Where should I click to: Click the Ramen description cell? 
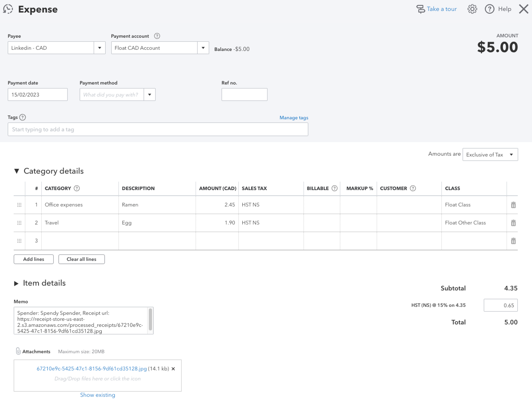pyautogui.click(x=157, y=205)
